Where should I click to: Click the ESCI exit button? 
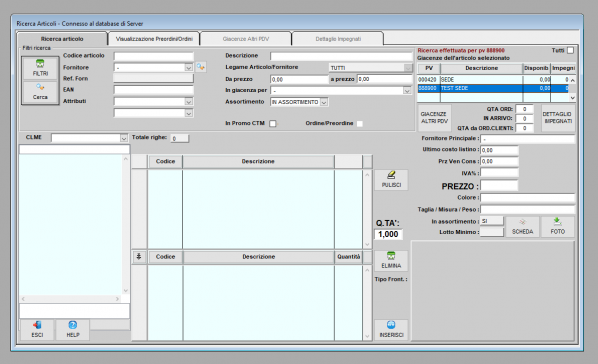[37, 330]
